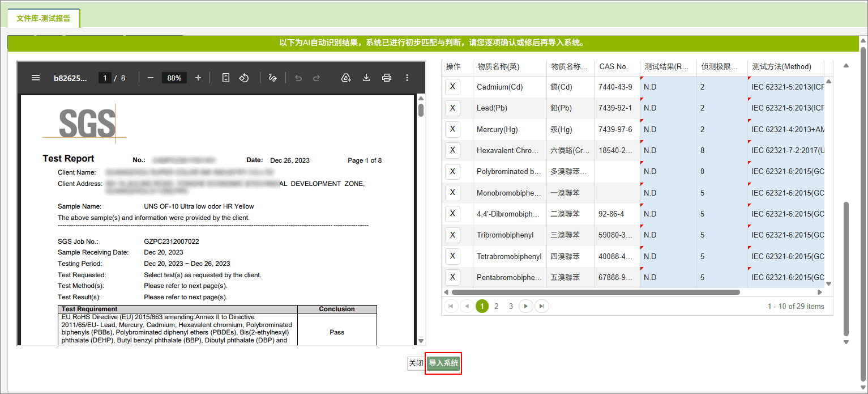Go to last page of results
The width and height of the screenshot is (868, 394).
tap(542, 306)
